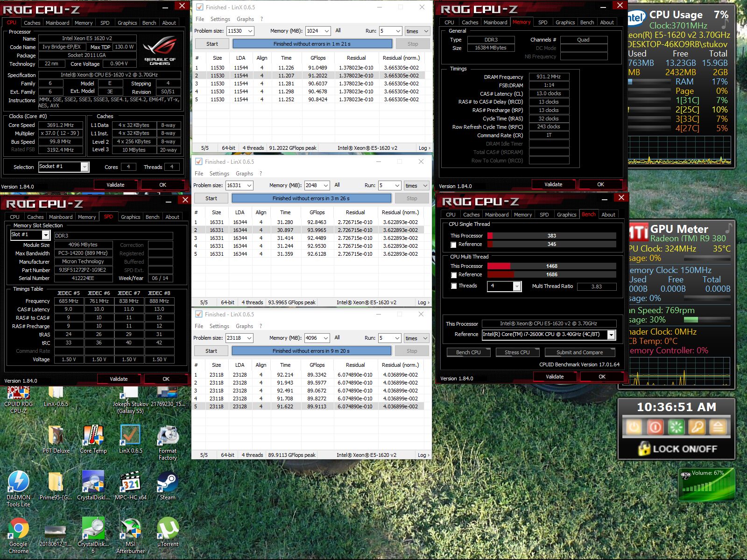Click progress bar 'Finished without errors in 1 m 21 s'
The width and height of the screenshot is (747, 560).
[312, 44]
